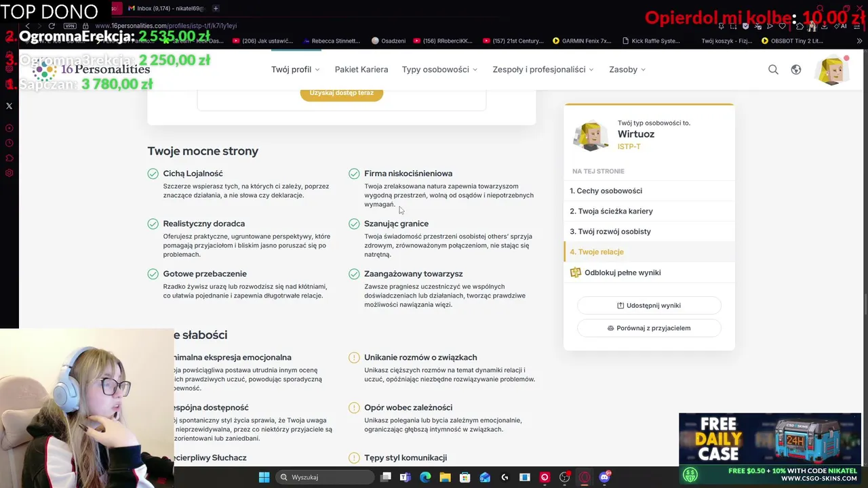868x488 pixels.
Task: Open the (157) 21st Century bookmark
Action: [x=513, y=41]
